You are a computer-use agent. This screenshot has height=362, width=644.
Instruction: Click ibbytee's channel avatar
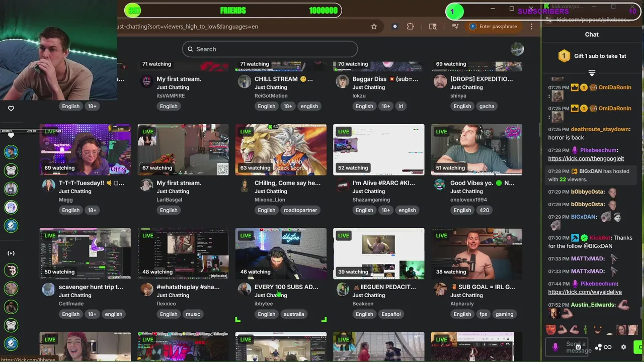tap(244, 290)
